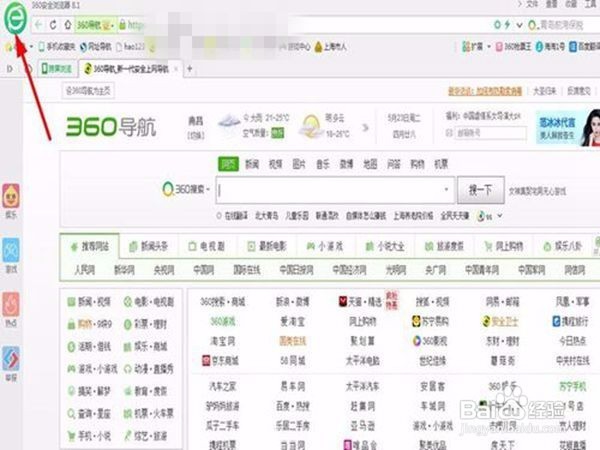This screenshot has width=600, height=450.
Task: Open the new tab plus button
Action: coord(189,69)
